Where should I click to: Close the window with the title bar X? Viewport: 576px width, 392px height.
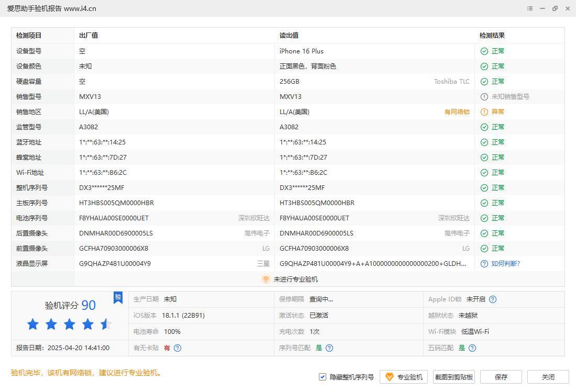tap(568, 8)
